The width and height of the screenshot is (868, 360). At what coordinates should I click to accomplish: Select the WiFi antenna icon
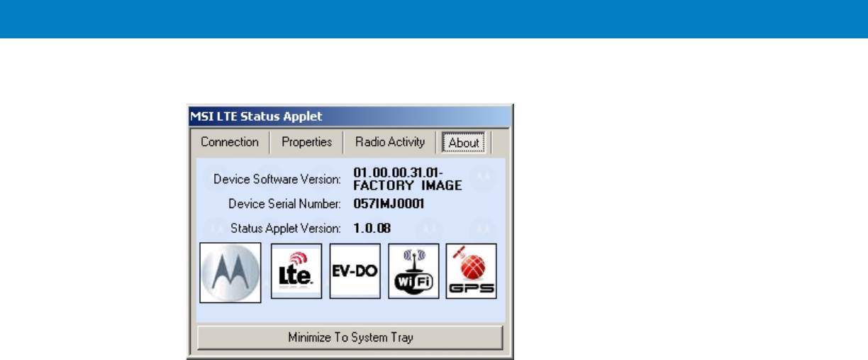pyautogui.click(x=414, y=271)
